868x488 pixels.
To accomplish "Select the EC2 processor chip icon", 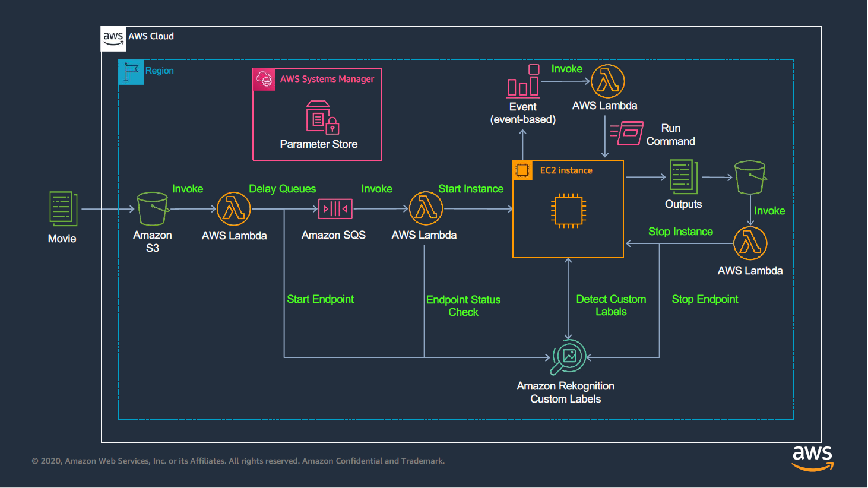I will [x=568, y=211].
